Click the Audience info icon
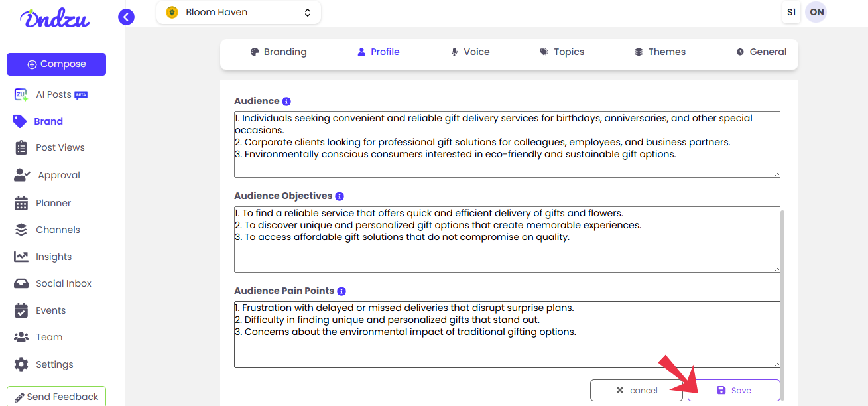 (286, 101)
